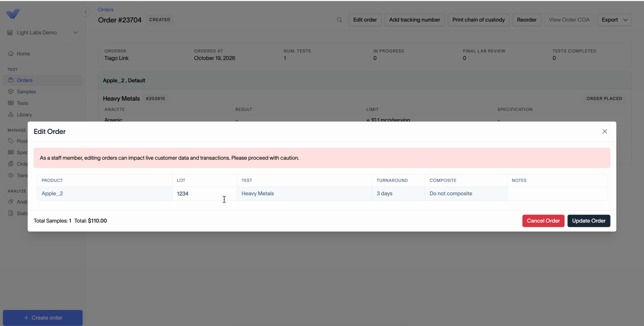The image size is (644, 326).
Task: Click the store icon beside Light Labs Demo
Action: click(x=10, y=33)
